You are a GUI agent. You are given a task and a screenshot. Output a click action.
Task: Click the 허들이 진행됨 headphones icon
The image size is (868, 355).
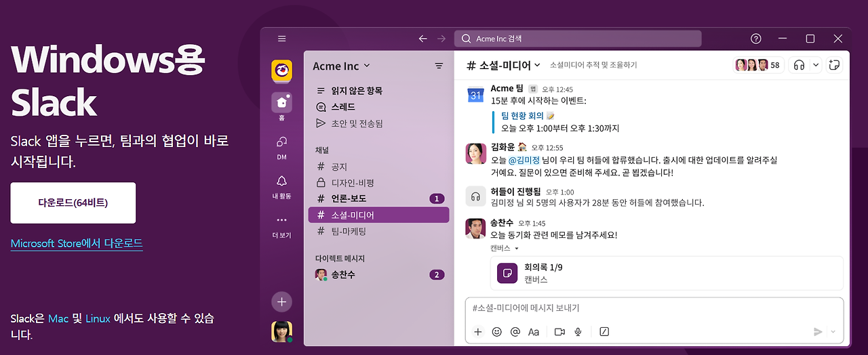tap(475, 196)
